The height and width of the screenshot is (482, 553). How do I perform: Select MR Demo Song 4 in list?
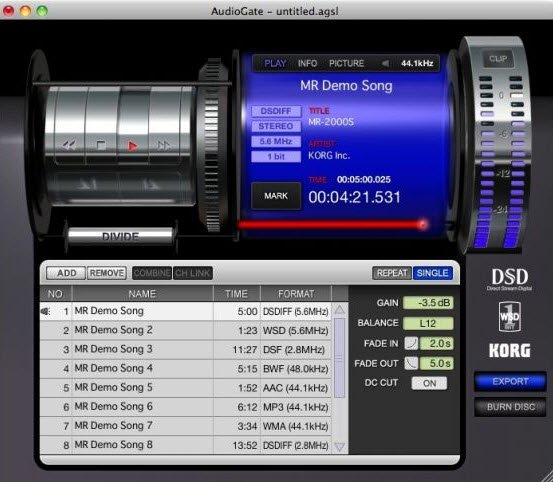coord(186,368)
